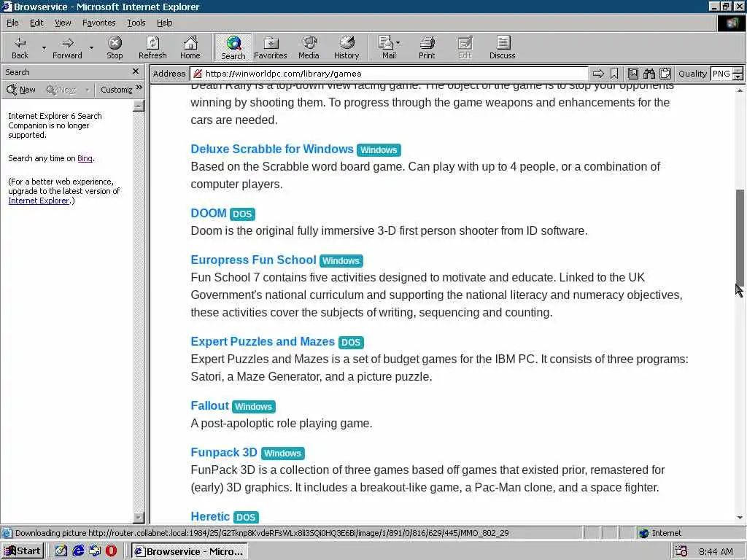Open the Fallout game link
Screen dimensions: 747x560
(x=209, y=405)
